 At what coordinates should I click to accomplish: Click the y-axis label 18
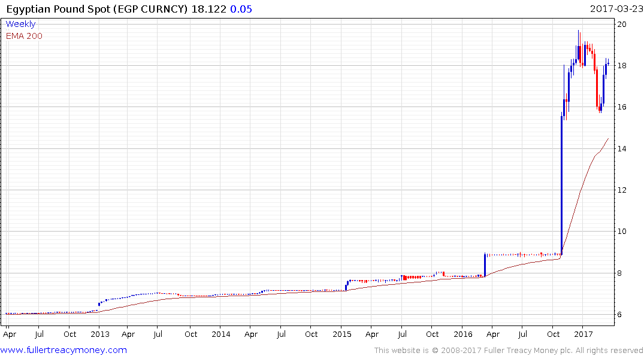(x=622, y=66)
